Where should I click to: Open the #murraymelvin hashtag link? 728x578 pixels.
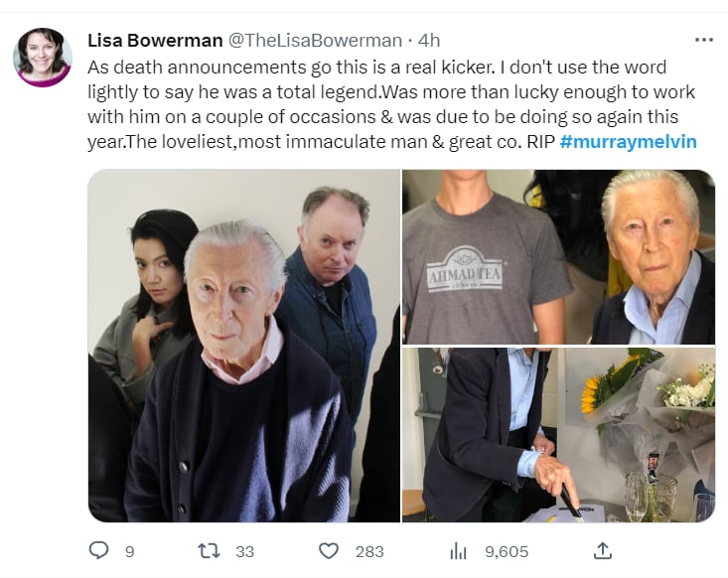point(628,141)
